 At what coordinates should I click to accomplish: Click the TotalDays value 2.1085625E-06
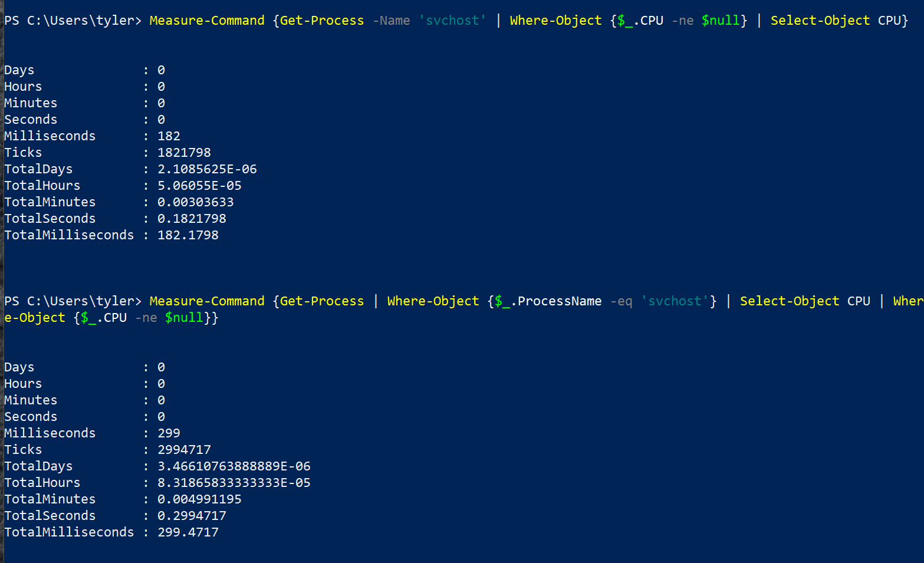(207, 169)
